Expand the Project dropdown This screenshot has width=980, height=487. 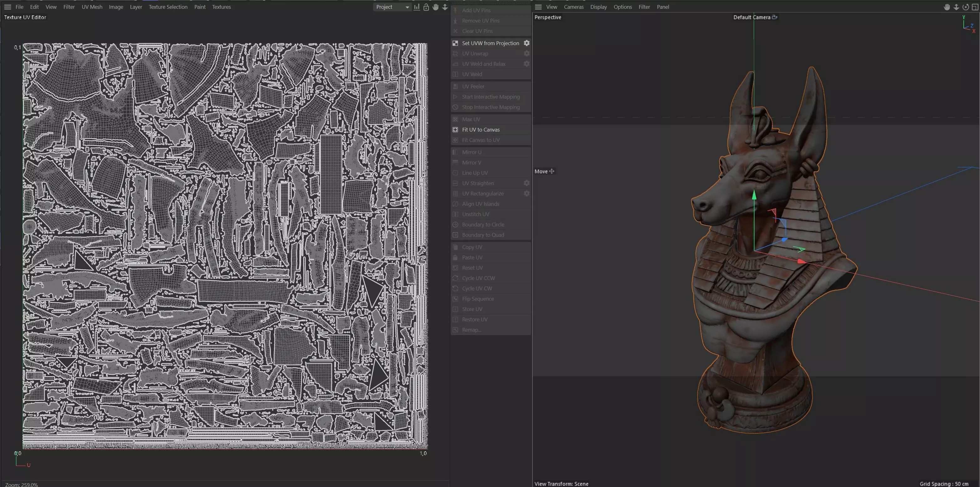(x=392, y=7)
